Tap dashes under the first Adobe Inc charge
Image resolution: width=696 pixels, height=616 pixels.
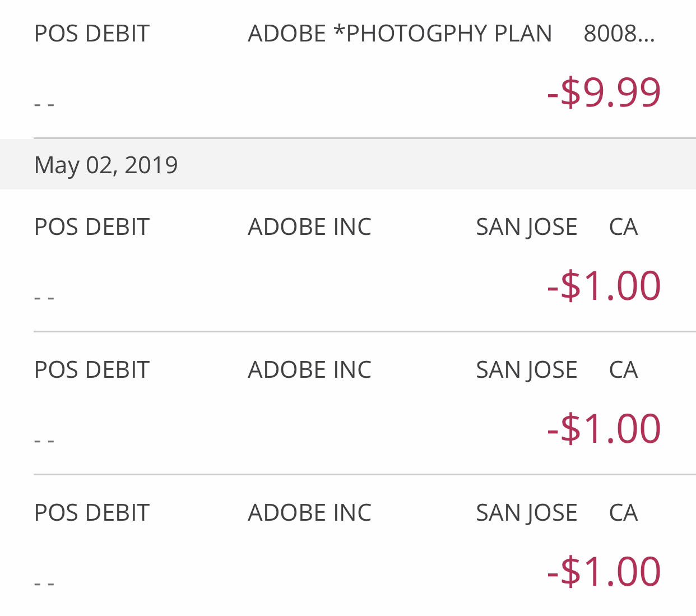coord(44,298)
